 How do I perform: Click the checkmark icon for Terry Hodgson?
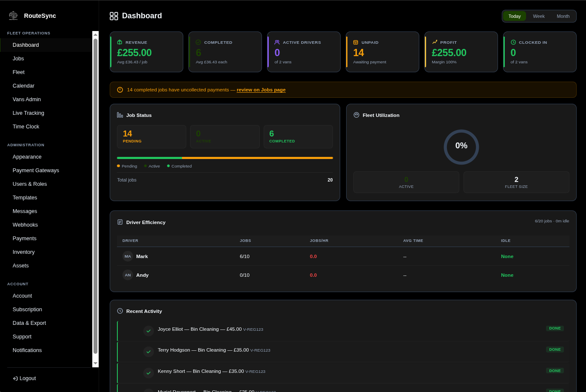(x=148, y=352)
